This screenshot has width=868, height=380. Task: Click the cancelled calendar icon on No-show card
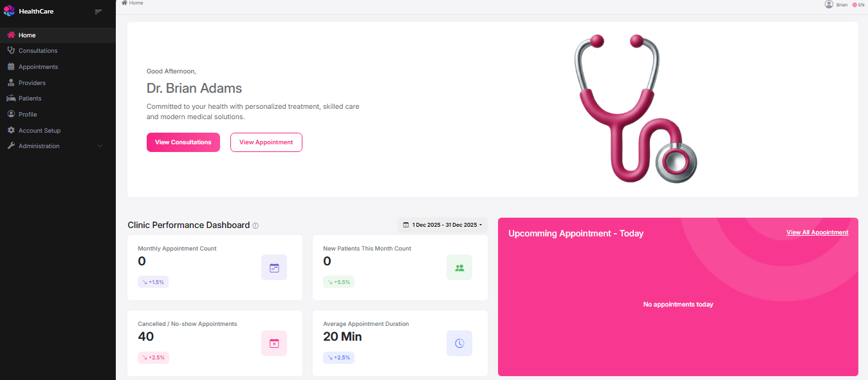click(274, 343)
